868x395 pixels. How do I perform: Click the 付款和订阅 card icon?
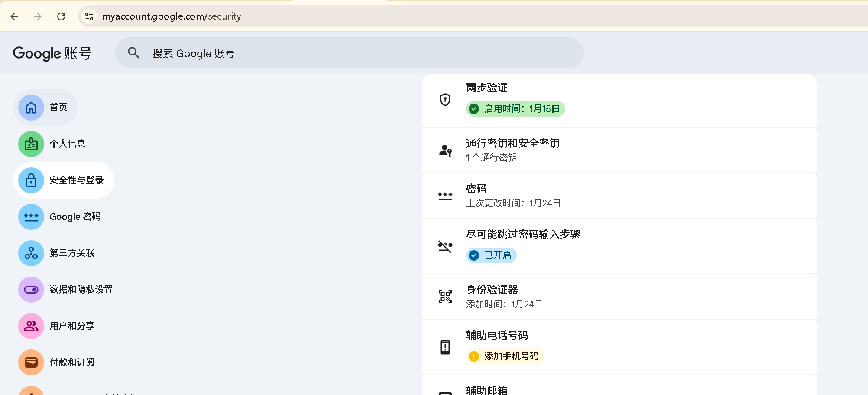[x=31, y=362]
